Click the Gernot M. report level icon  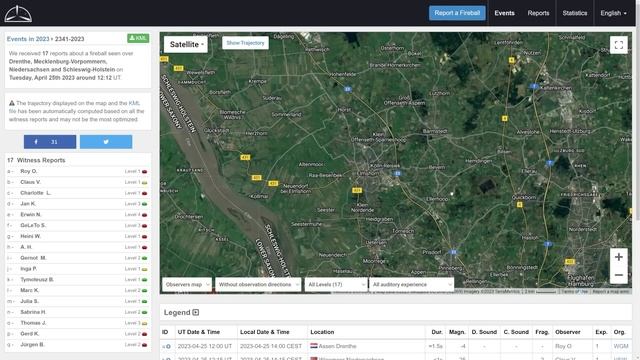(x=144, y=258)
